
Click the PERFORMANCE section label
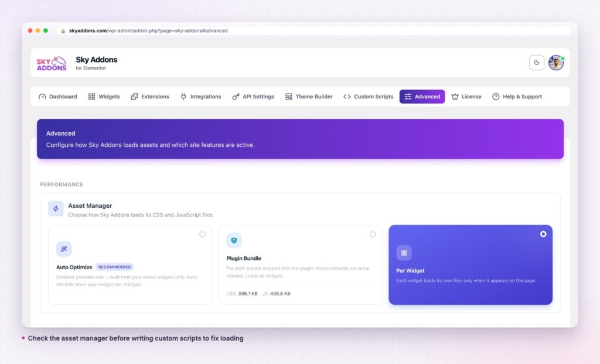point(62,184)
